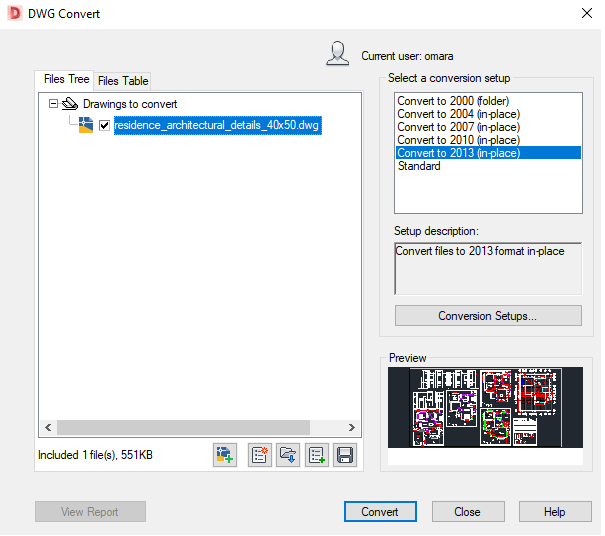605x536 pixels.
Task: Click the Convert button
Action: [x=380, y=512]
